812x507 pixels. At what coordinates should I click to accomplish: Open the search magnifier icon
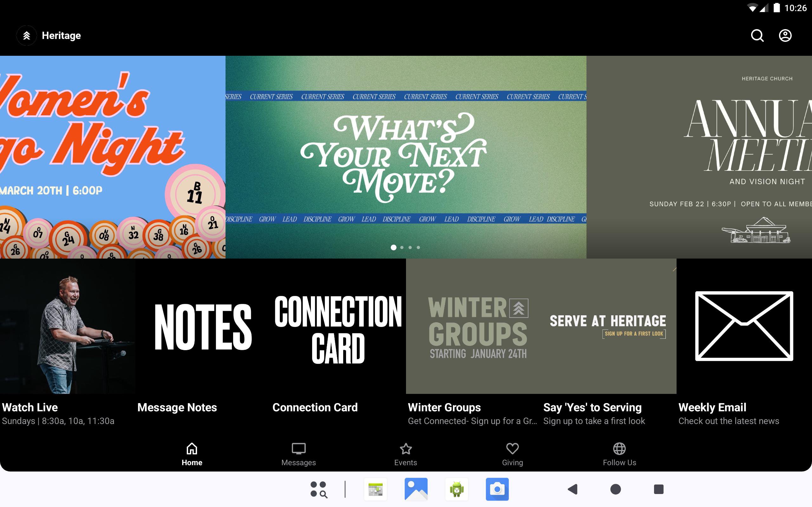pyautogui.click(x=757, y=35)
